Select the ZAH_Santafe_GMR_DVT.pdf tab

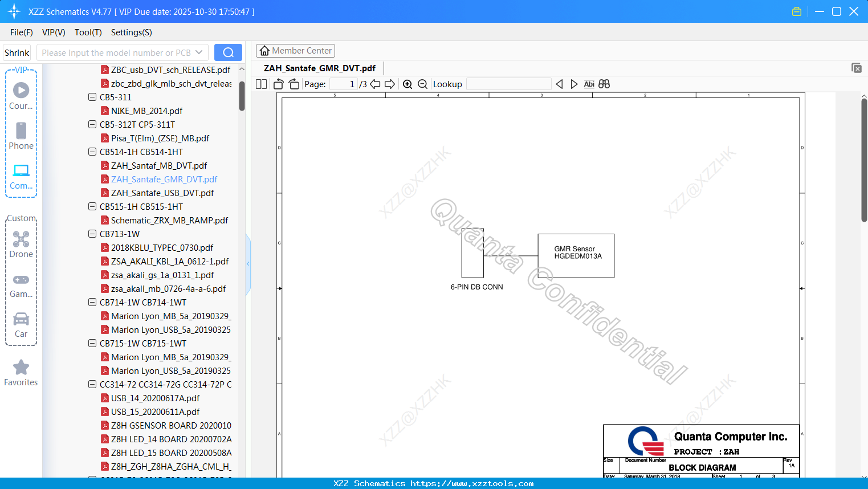(320, 68)
